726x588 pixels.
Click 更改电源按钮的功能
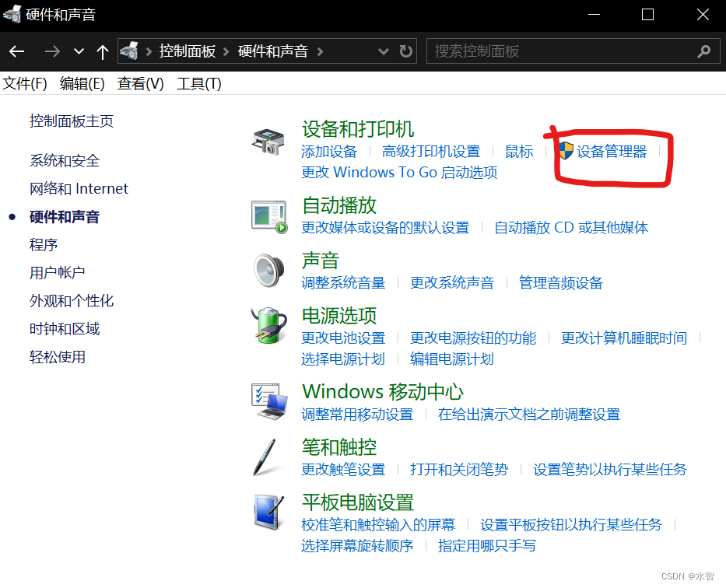(473, 338)
